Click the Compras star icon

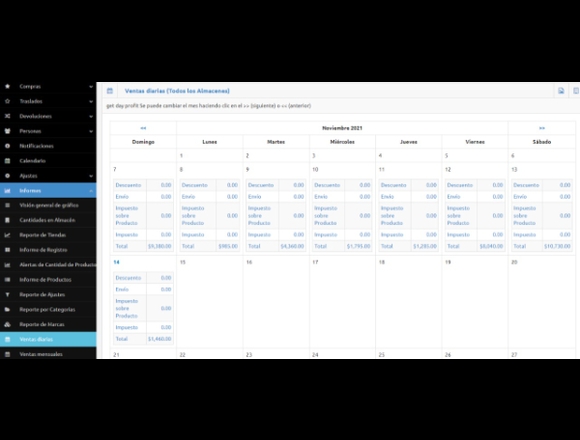(x=7, y=86)
